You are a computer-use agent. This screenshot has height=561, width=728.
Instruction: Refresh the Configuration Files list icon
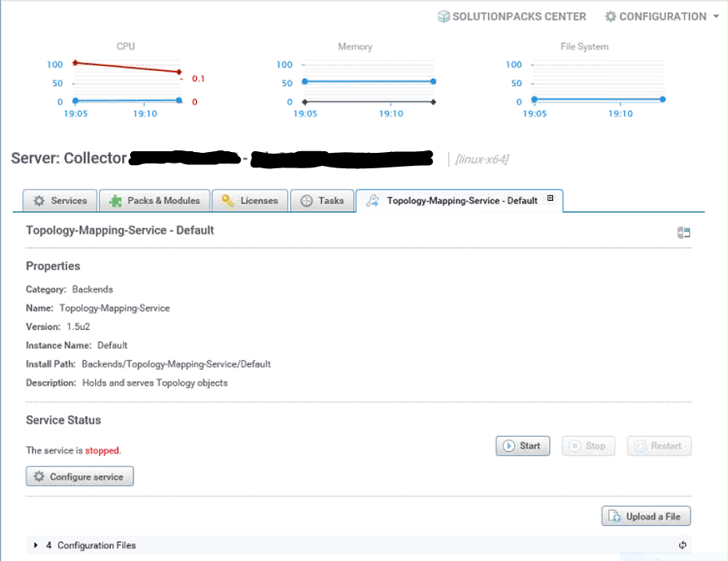682,546
